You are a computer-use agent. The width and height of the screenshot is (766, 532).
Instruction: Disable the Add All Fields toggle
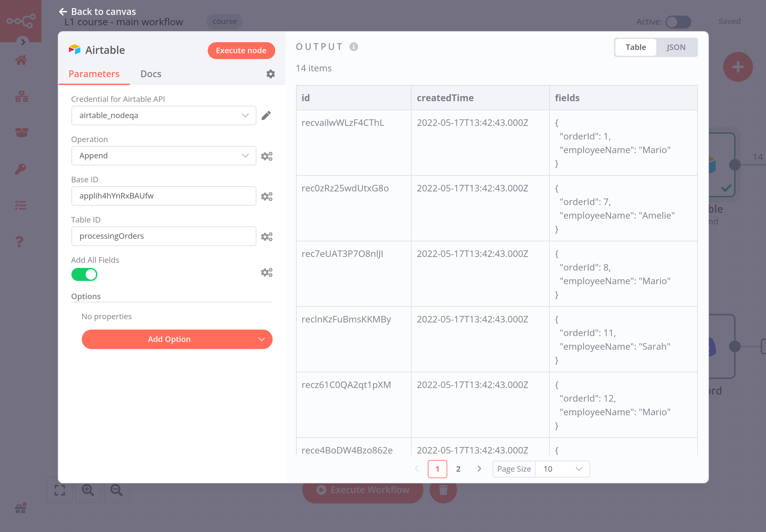click(x=84, y=274)
